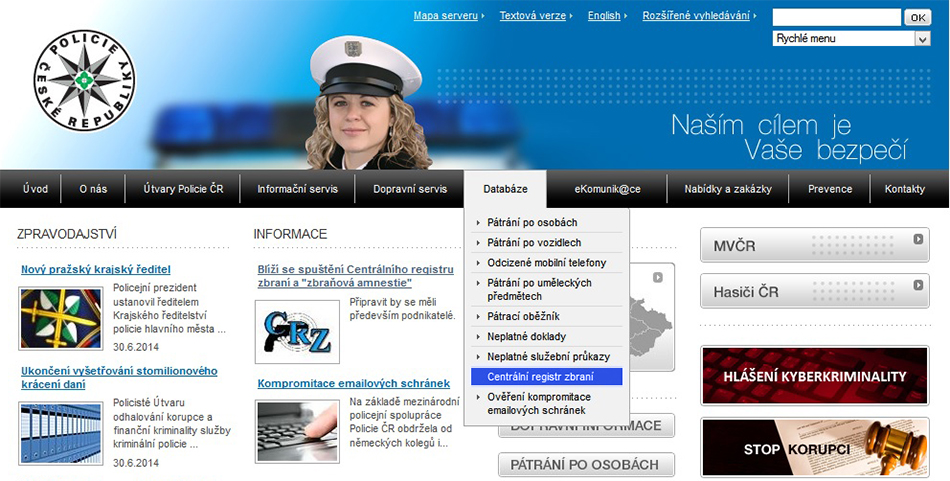Click the arrow icon on the map box

658,277
